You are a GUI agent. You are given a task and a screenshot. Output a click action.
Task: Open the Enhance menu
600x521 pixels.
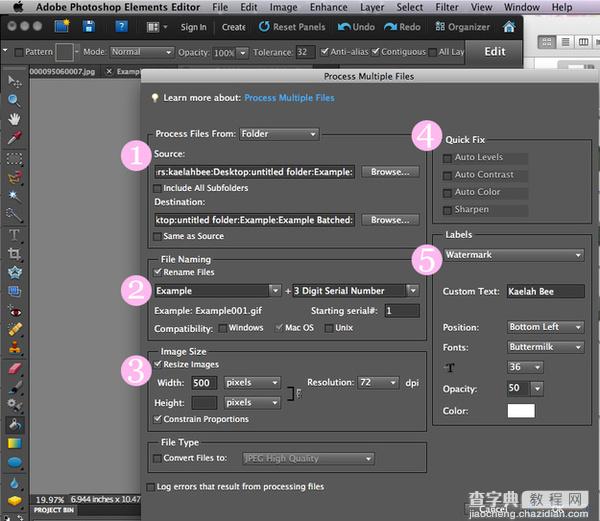tap(328, 7)
